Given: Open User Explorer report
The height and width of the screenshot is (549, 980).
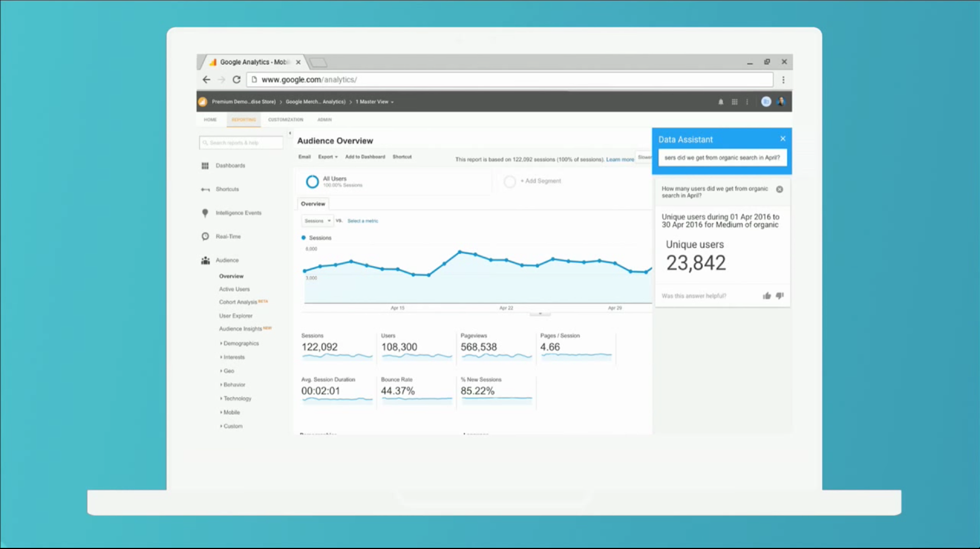Looking at the screenshot, I should click(x=235, y=316).
